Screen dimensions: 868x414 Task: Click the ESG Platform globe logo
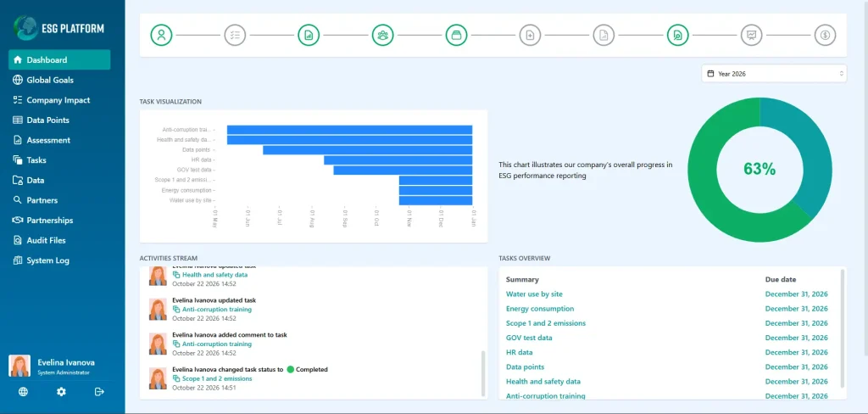[x=25, y=28]
